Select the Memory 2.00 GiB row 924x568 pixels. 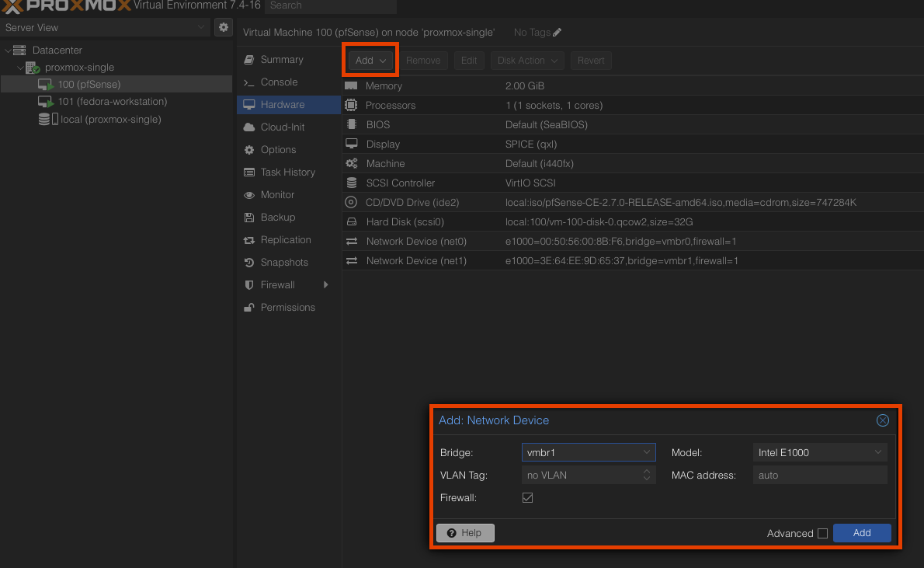tap(633, 86)
